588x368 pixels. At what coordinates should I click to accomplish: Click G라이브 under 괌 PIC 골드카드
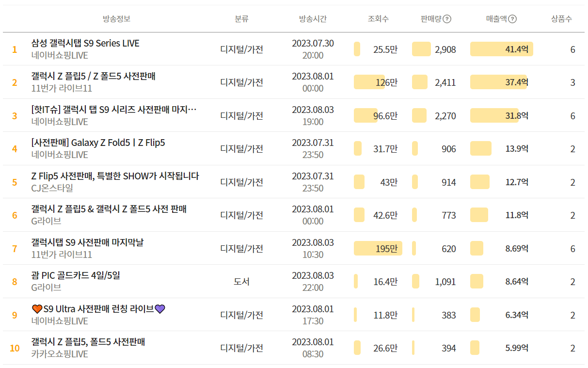click(x=46, y=288)
